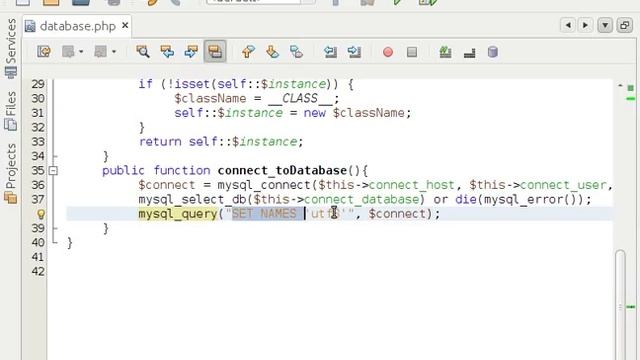Click isset on line 29
The width and height of the screenshot is (640, 360).
192,84
